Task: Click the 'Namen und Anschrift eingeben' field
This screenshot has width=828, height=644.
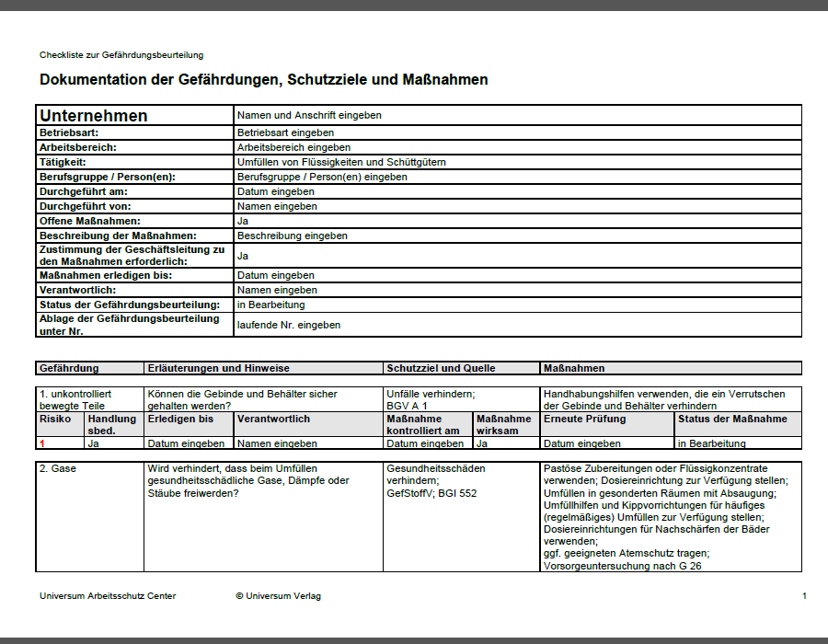Action: [517, 115]
